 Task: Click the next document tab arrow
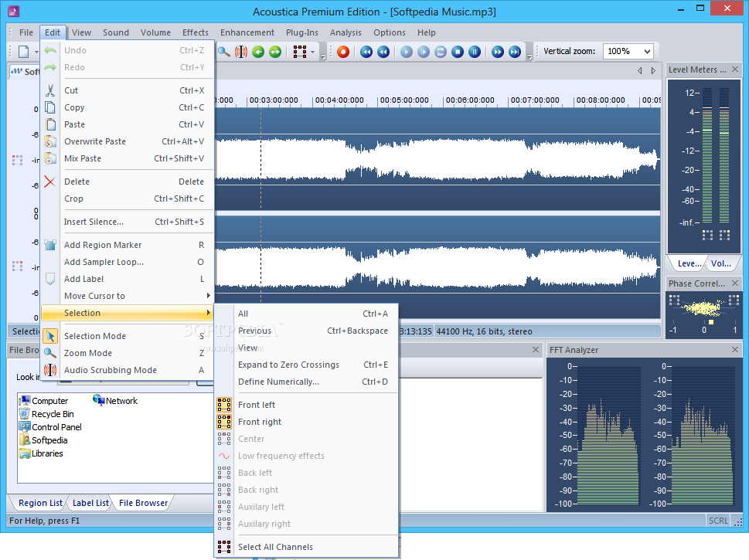tap(653, 70)
